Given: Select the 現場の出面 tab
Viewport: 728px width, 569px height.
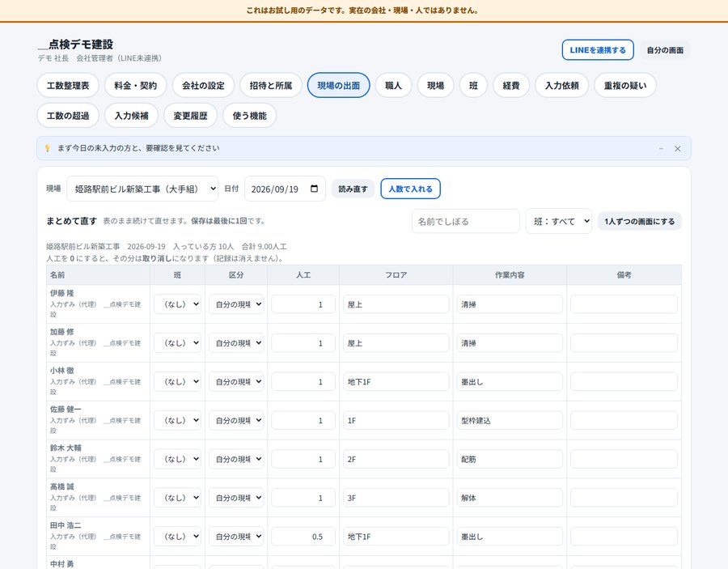Looking at the screenshot, I should pos(338,86).
